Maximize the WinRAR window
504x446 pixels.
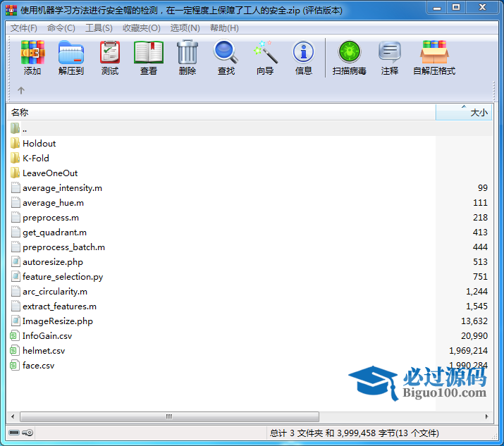(x=456, y=7)
